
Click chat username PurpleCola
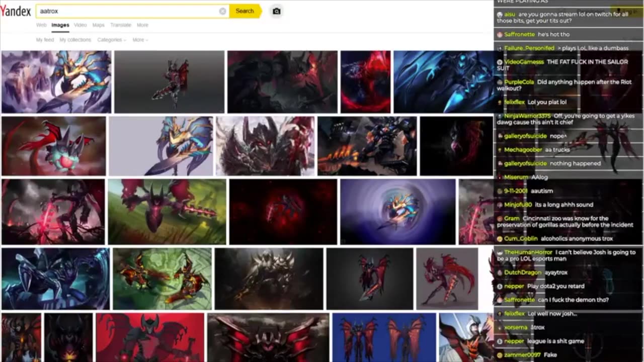click(x=519, y=82)
